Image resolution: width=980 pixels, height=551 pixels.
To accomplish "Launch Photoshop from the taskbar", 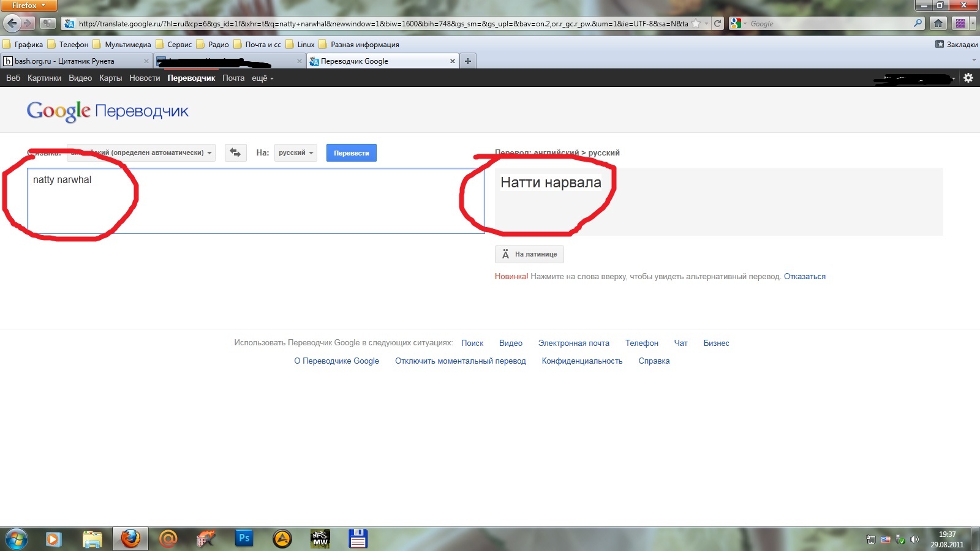I will click(x=244, y=539).
